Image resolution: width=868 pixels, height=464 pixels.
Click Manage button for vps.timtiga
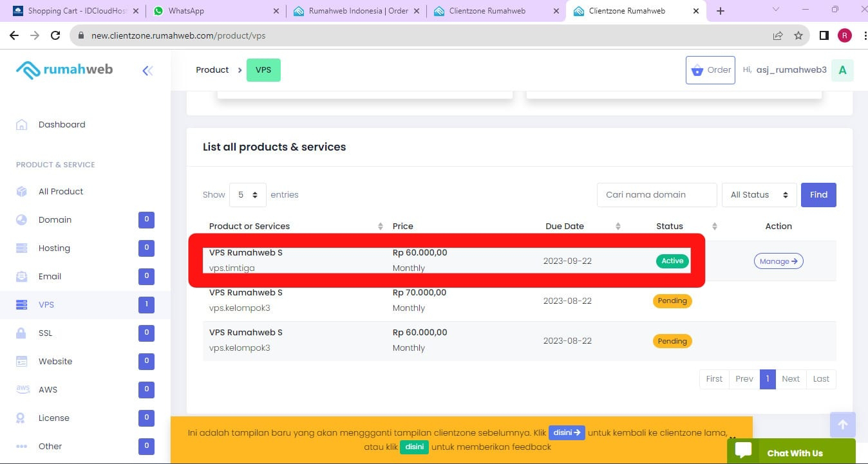778,261
